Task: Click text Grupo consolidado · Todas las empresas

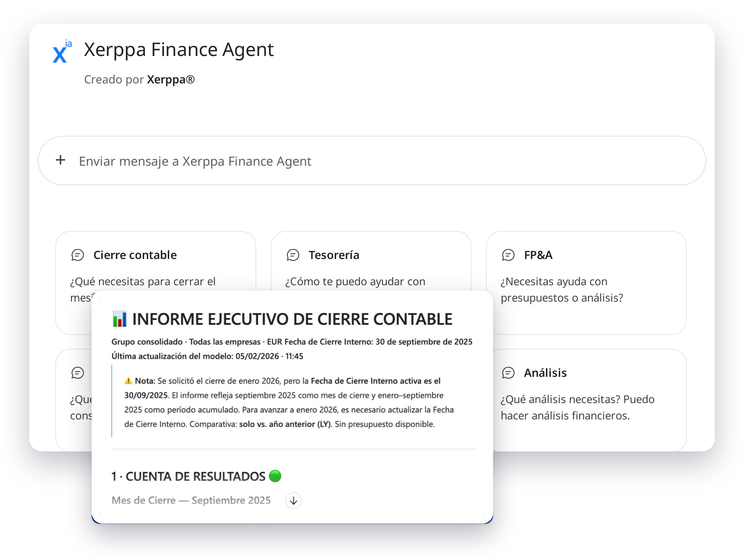Action: [186, 342]
